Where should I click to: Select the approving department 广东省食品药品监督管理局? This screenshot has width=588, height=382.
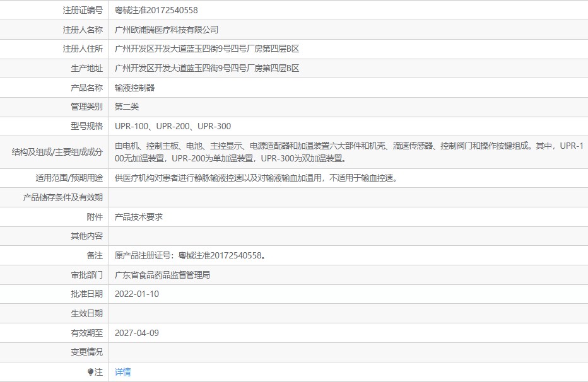[x=162, y=275]
